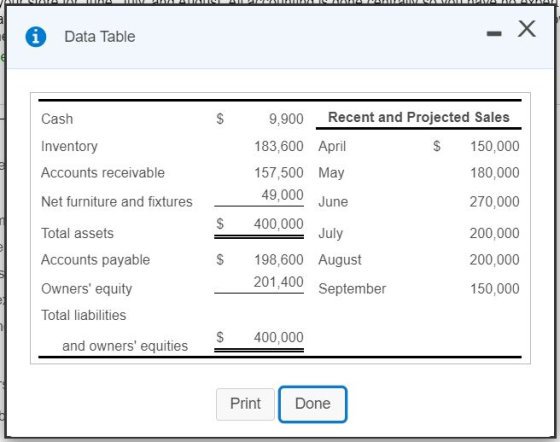The height and width of the screenshot is (442, 560).
Task: Click June sales value 270,000
Action: pyautogui.click(x=495, y=202)
